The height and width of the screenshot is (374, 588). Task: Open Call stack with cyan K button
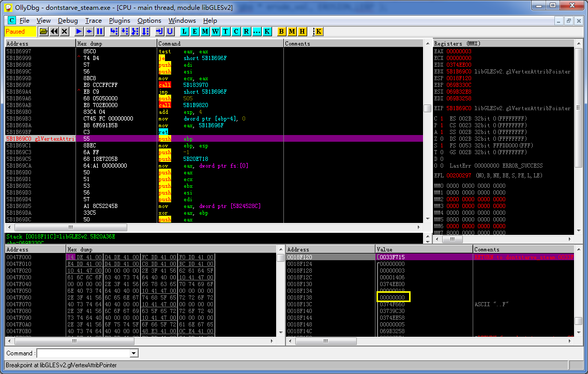[x=267, y=32]
